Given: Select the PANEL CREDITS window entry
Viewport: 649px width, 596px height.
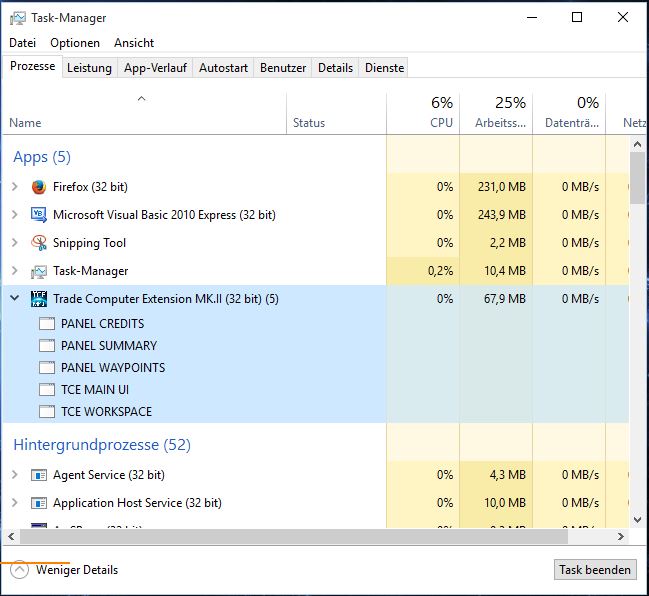Looking at the screenshot, I should [103, 324].
